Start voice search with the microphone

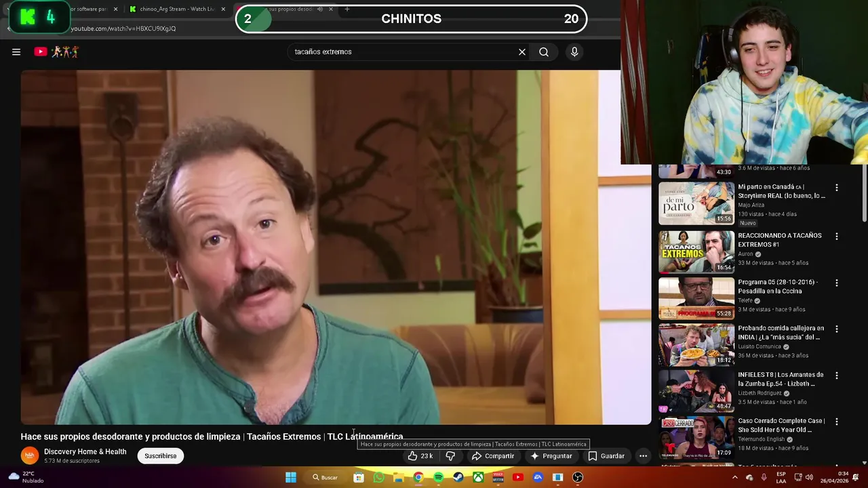click(574, 52)
